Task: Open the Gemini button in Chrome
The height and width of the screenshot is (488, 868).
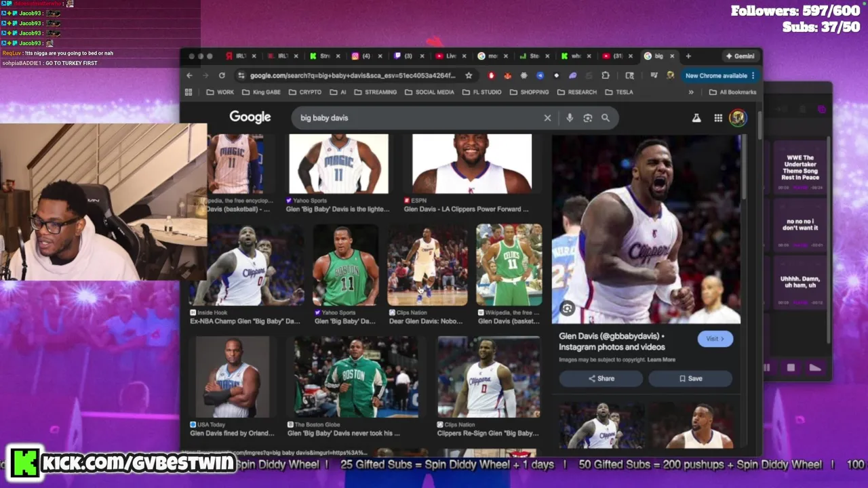Action: coord(740,56)
